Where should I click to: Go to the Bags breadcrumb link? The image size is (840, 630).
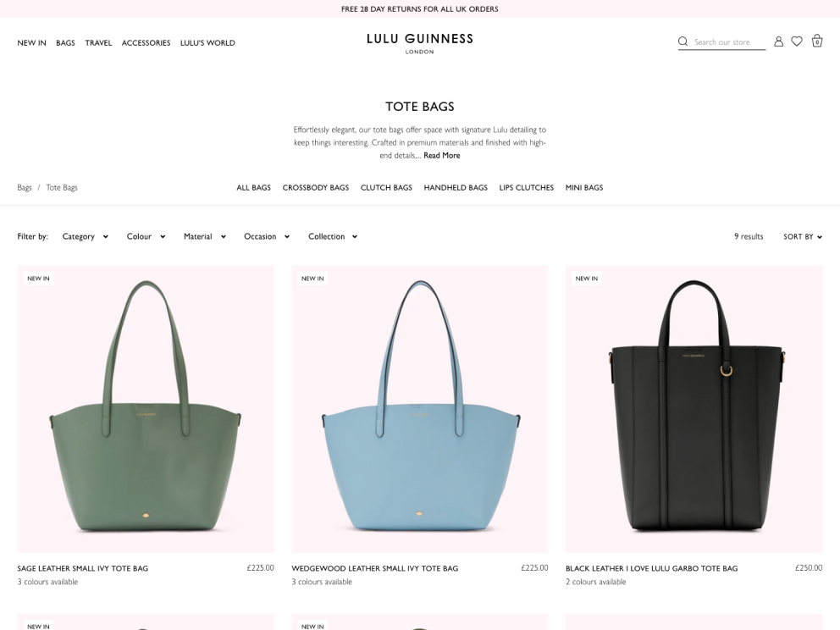(x=24, y=187)
